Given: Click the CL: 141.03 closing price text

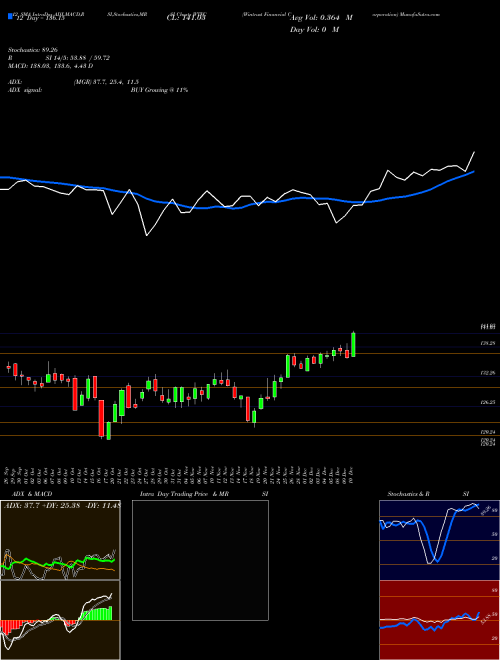Looking at the screenshot, I should [186, 18].
